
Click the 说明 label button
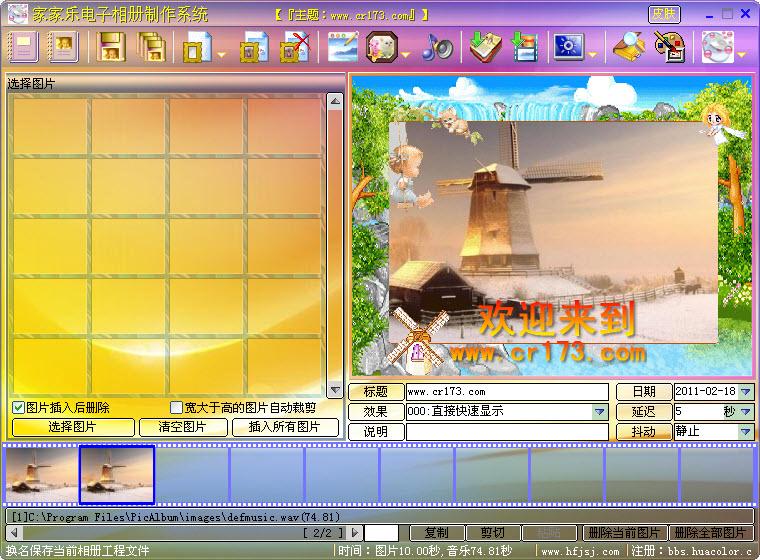click(376, 432)
